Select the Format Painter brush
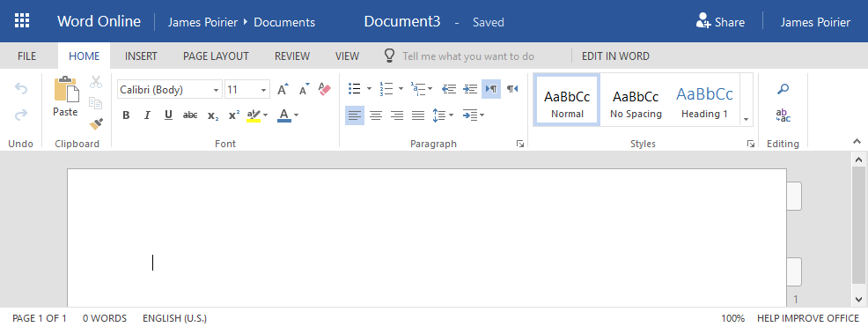Viewport: 868px width, 327px height. 96,123
